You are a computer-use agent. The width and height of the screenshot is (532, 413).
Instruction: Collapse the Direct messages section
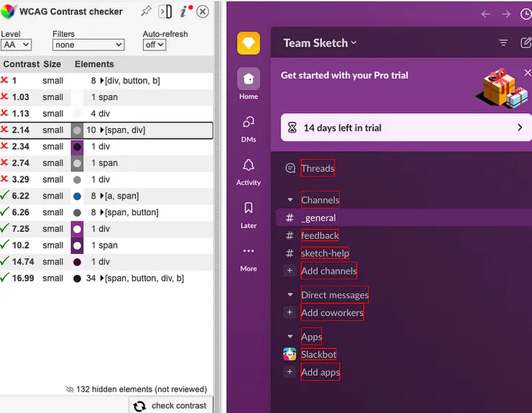click(290, 295)
